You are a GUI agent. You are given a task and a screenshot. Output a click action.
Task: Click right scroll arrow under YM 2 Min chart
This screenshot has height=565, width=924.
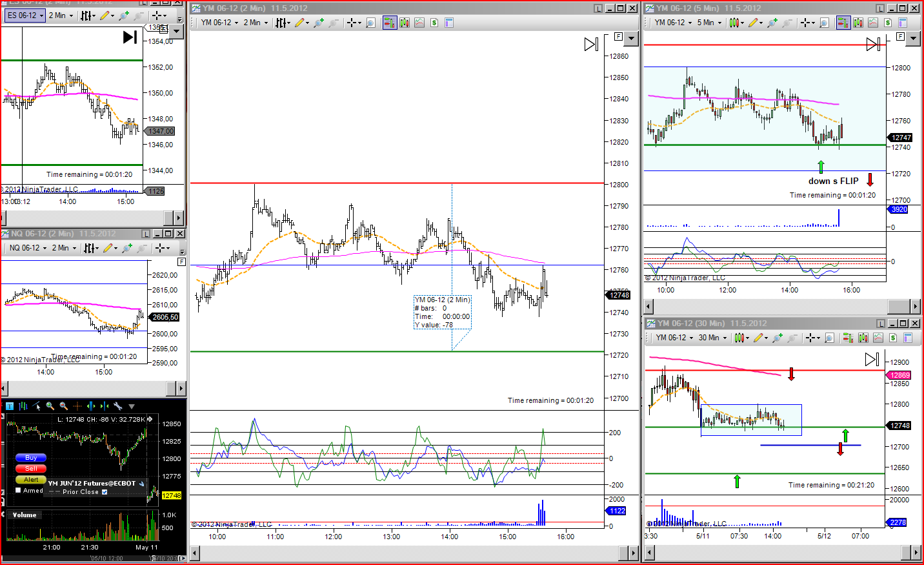click(x=633, y=553)
